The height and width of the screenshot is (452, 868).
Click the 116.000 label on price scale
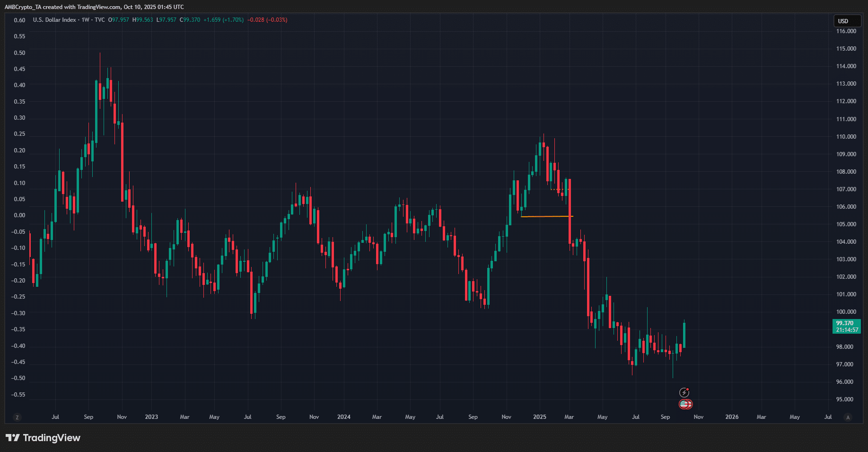pyautogui.click(x=846, y=31)
